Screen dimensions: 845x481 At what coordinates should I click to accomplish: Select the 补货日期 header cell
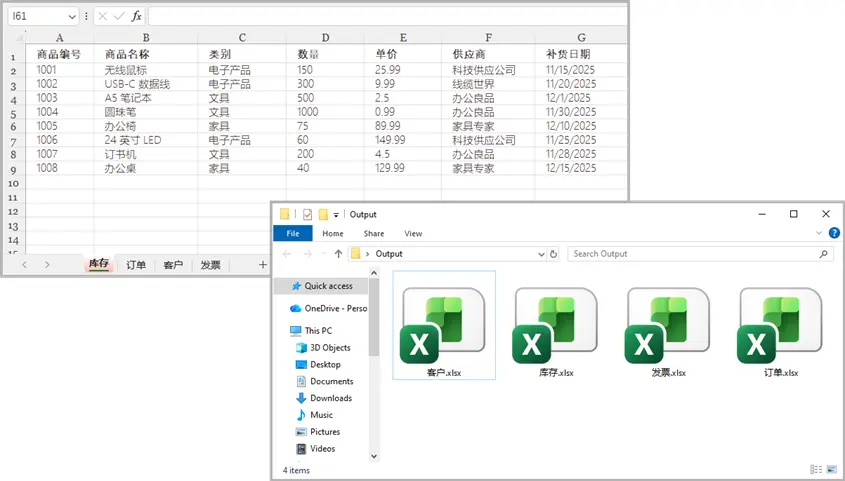(x=581, y=54)
